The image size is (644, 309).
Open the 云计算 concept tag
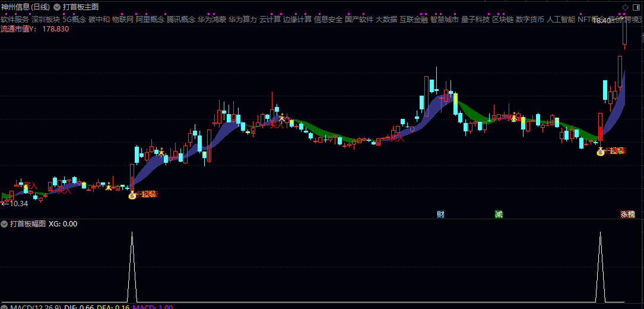point(270,20)
